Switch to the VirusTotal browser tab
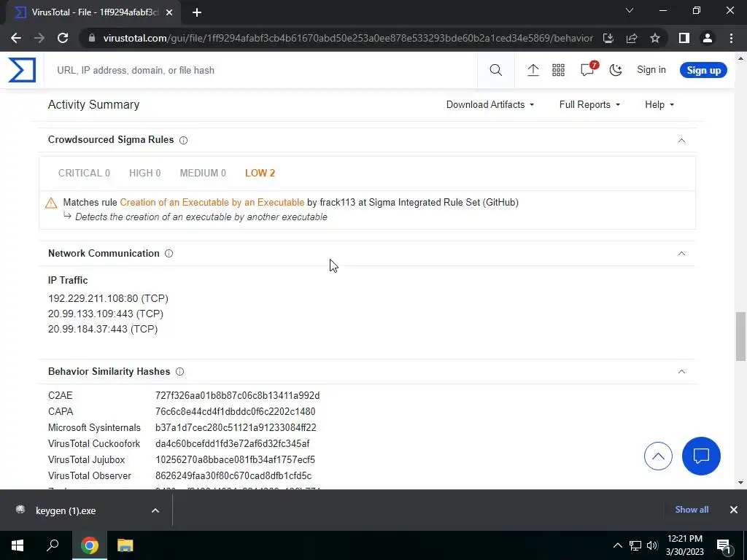747x560 pixels. pyautogui.click(x=93, y=12)
